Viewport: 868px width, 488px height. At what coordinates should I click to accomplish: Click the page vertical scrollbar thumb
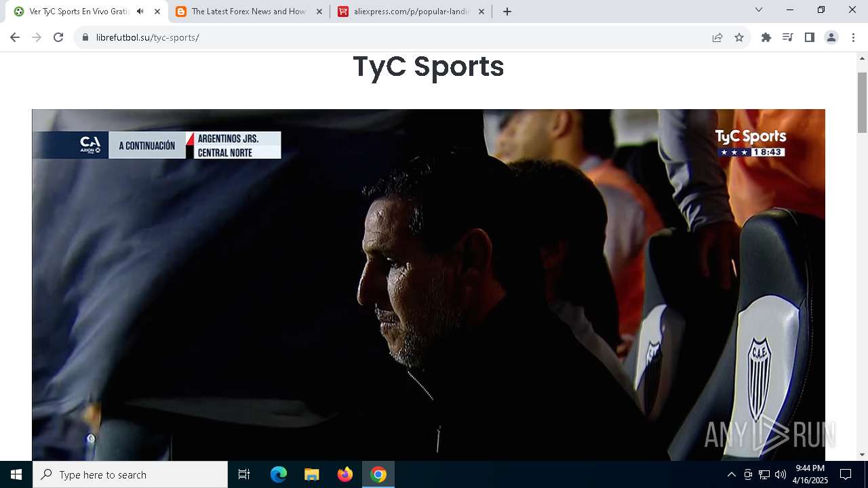click(862, 102)
